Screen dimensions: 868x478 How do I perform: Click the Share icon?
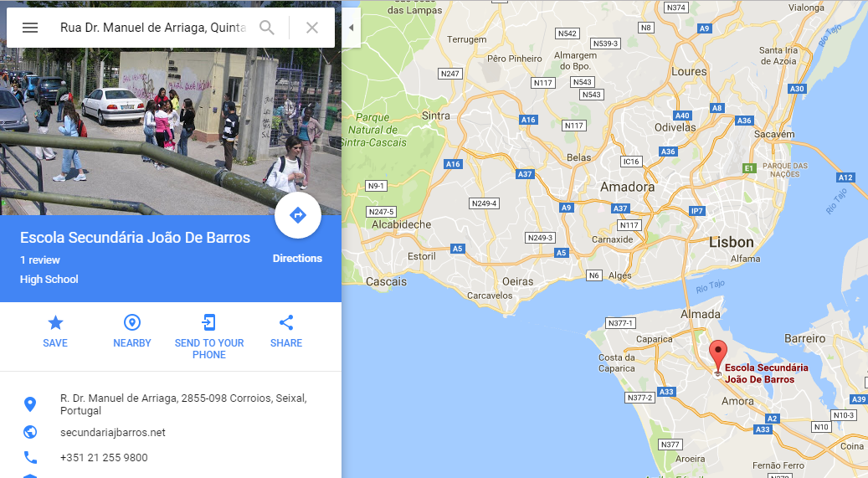(286, 322)
